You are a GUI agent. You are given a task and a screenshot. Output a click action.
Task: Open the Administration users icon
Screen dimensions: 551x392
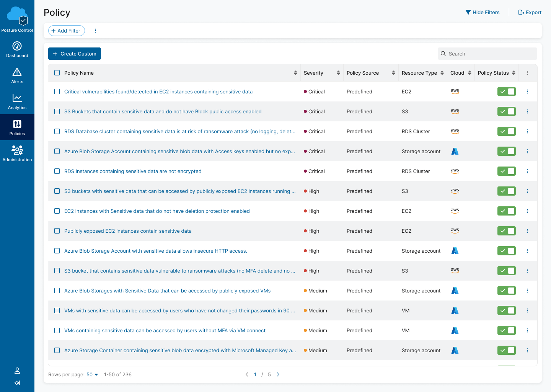[x=17, y=150]
